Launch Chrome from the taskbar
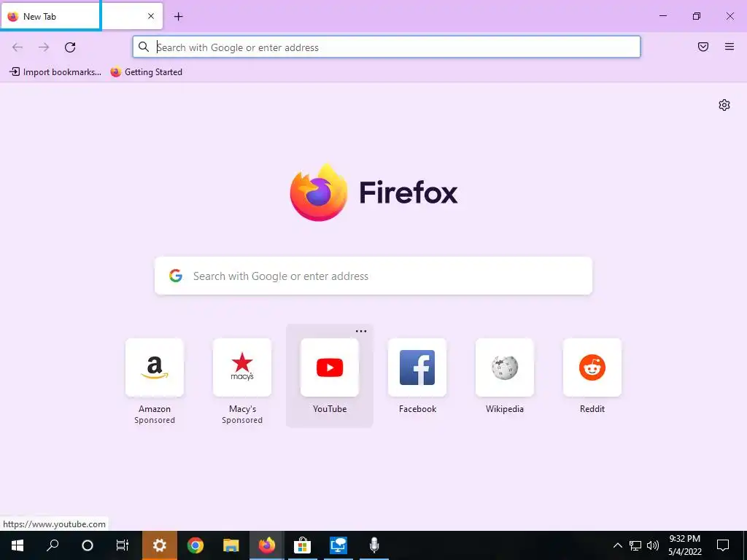This screenshot has width=747, height=560. point(196,545)
